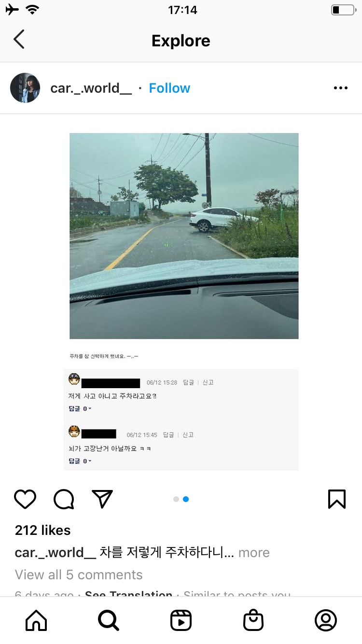362x644 pixels.
Task: Open the Profile tab icon
Action: 326,620
